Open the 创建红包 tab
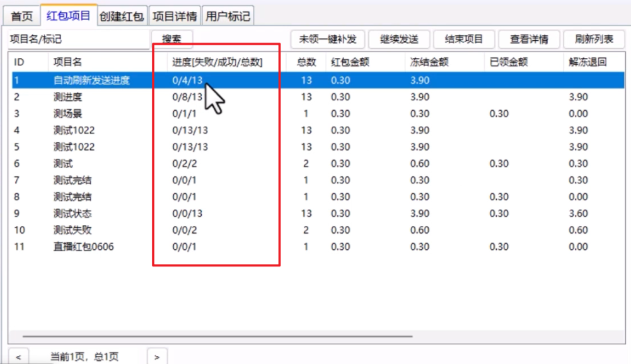The image size is (631, 364). [122, 16]
